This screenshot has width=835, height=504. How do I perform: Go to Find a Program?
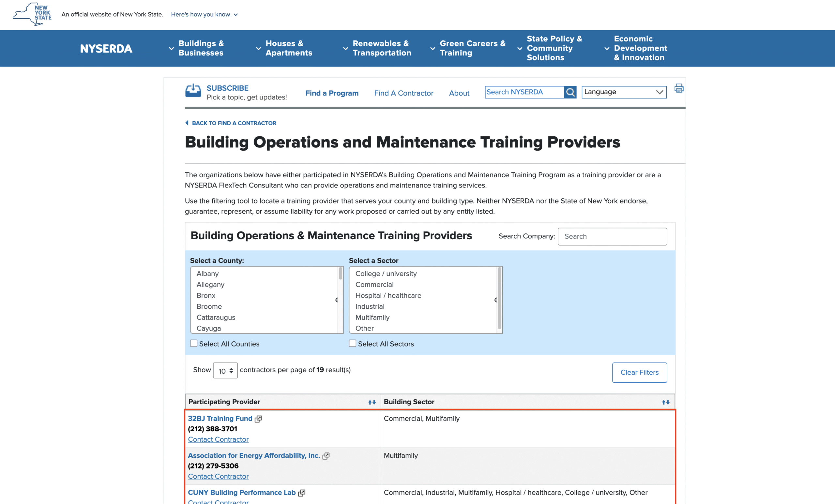332,93
